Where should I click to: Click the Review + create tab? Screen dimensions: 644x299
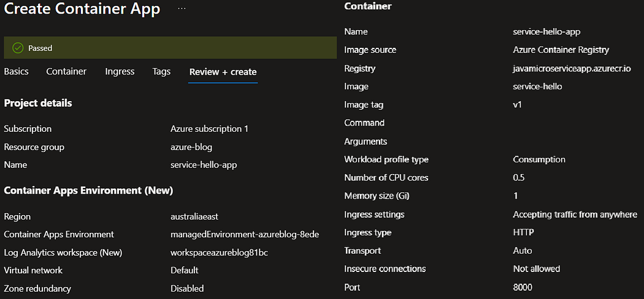pyautogui.click(x=223, y=72)
